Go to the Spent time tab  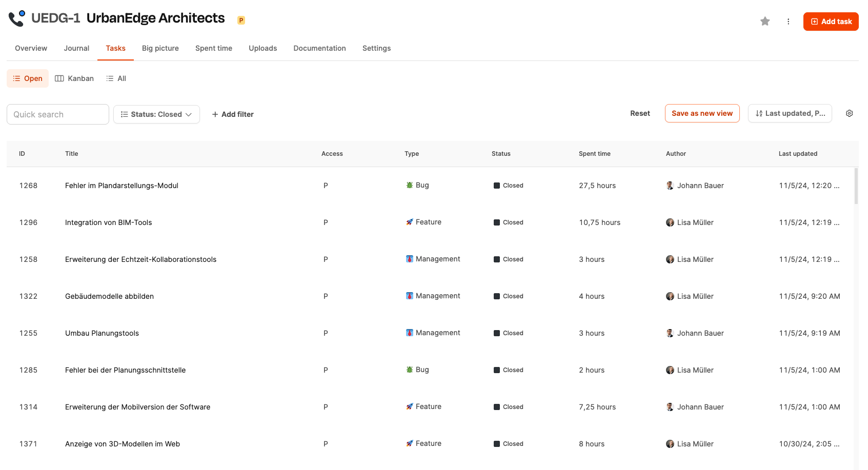coord(213,48)
